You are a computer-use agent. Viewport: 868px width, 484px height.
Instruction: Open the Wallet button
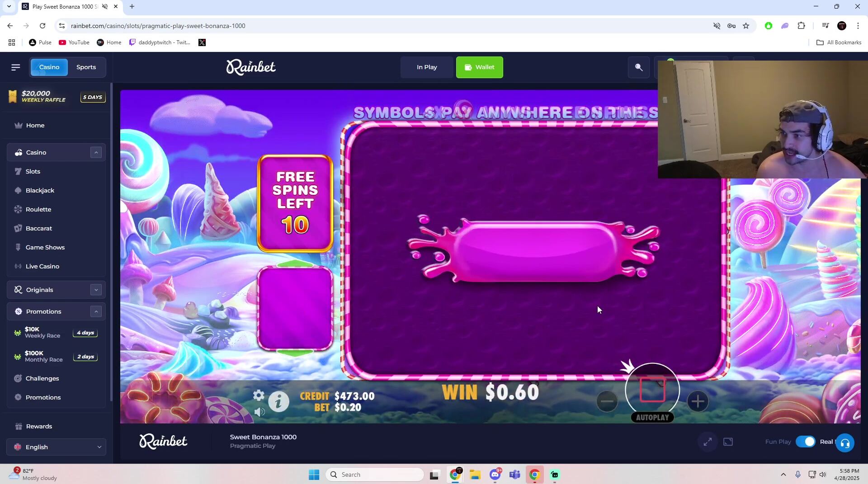tap(479, 67)
